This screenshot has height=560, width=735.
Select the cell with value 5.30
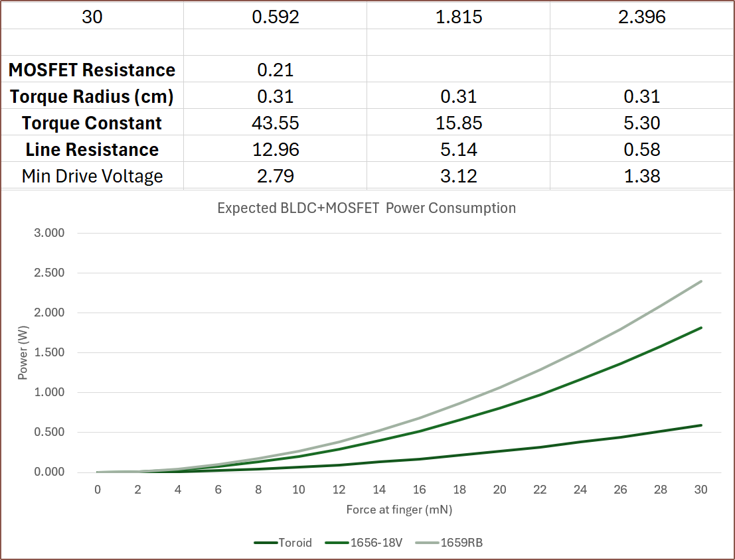[x=641, y=123]
